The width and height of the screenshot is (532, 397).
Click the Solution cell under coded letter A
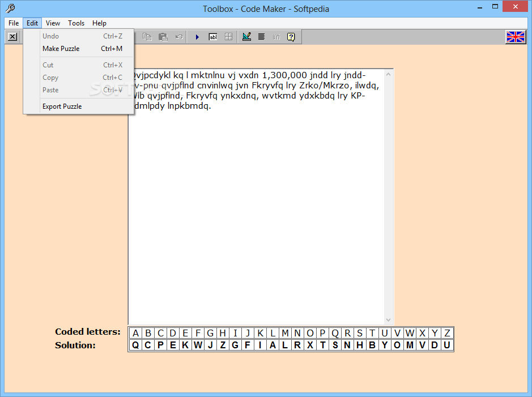135,345
